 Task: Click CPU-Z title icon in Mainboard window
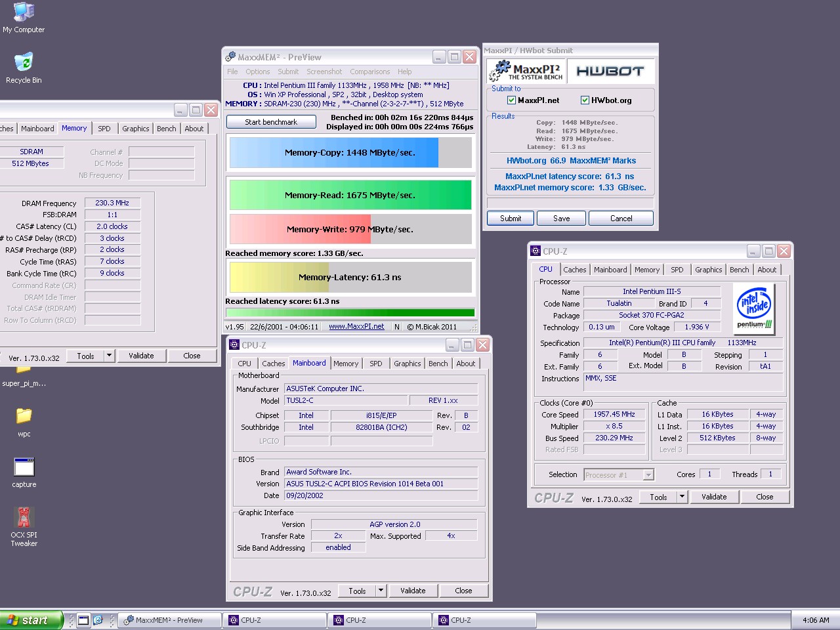point(234,345)
